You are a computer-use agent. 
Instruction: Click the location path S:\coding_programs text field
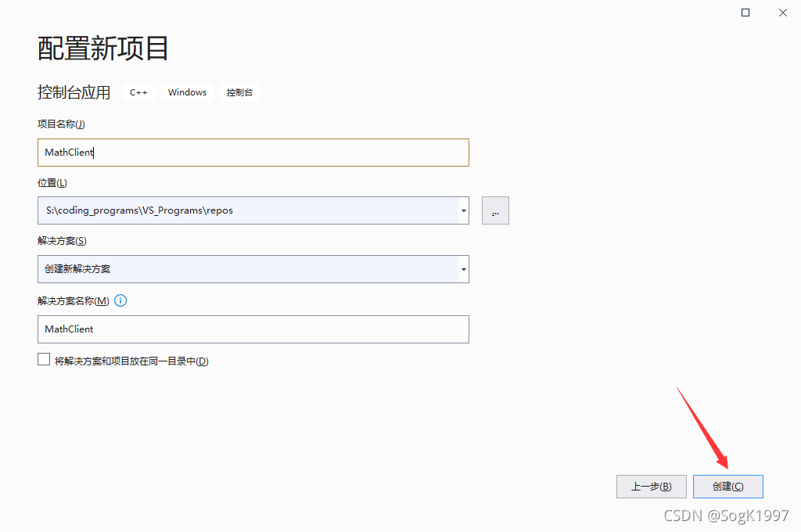[248, 210]
